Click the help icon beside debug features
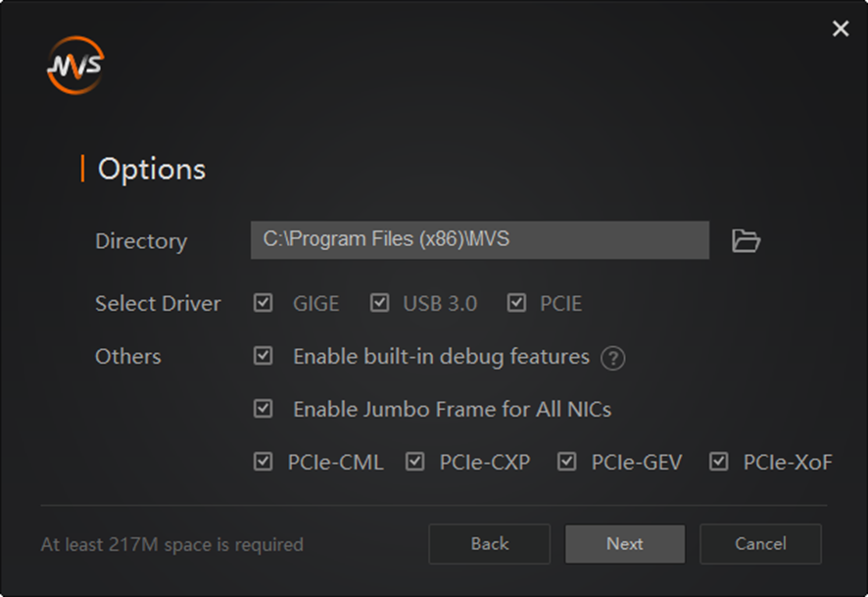Image resolution: width=868 pixels, height=597 pixels. tap(613, 358)
